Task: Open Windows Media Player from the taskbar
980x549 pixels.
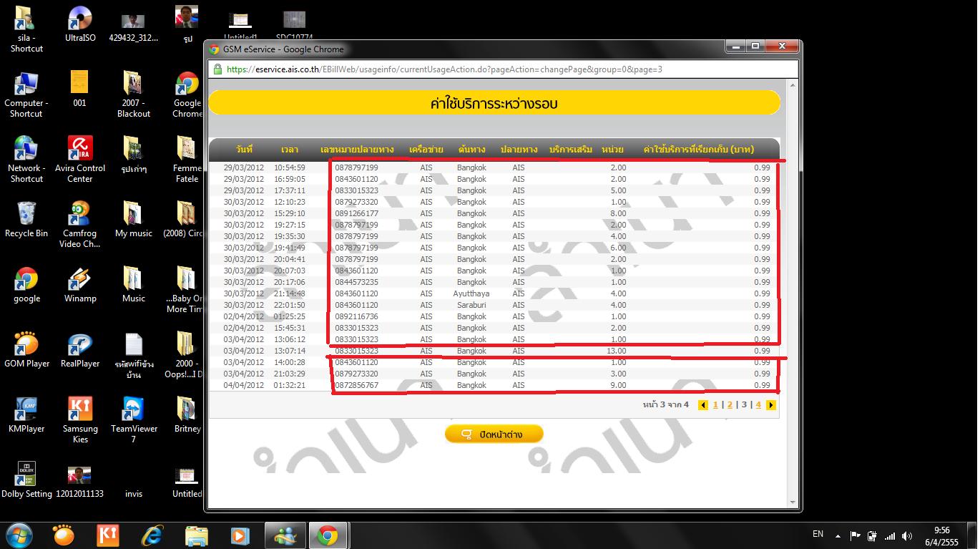Action: pyautogui.click(x=240, y=535)
